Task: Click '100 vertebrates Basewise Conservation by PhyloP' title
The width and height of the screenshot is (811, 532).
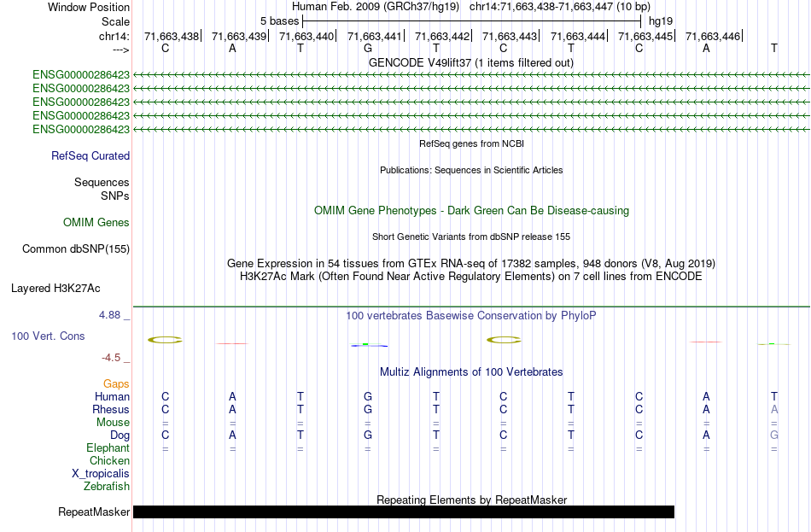Action: (x=471, y=316)
